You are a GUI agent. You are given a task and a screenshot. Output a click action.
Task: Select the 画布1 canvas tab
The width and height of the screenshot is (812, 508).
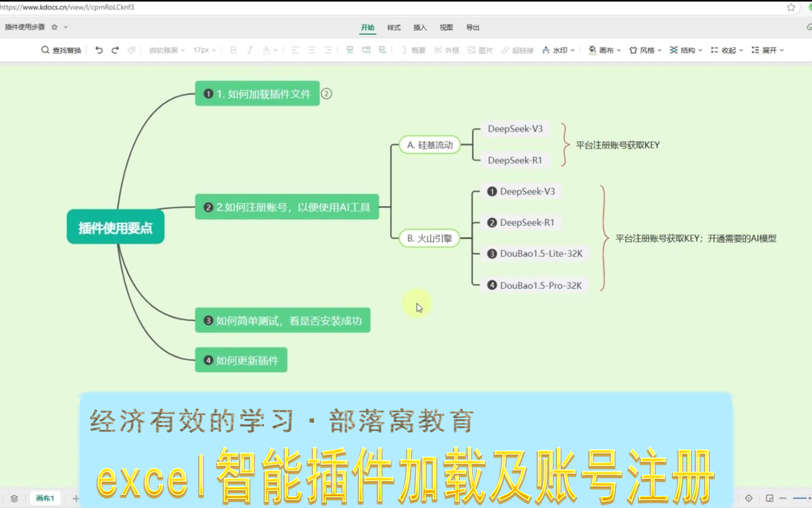click(x=45, y=498)
